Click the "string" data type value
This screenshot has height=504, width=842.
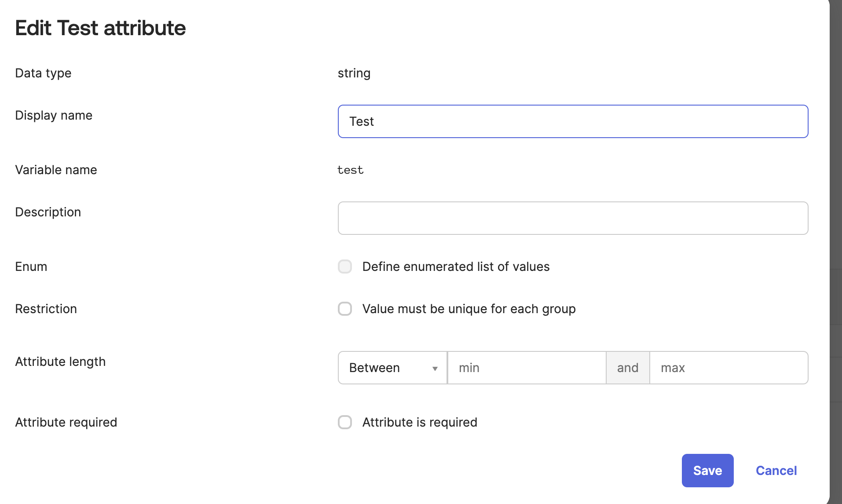click(354, 73)
